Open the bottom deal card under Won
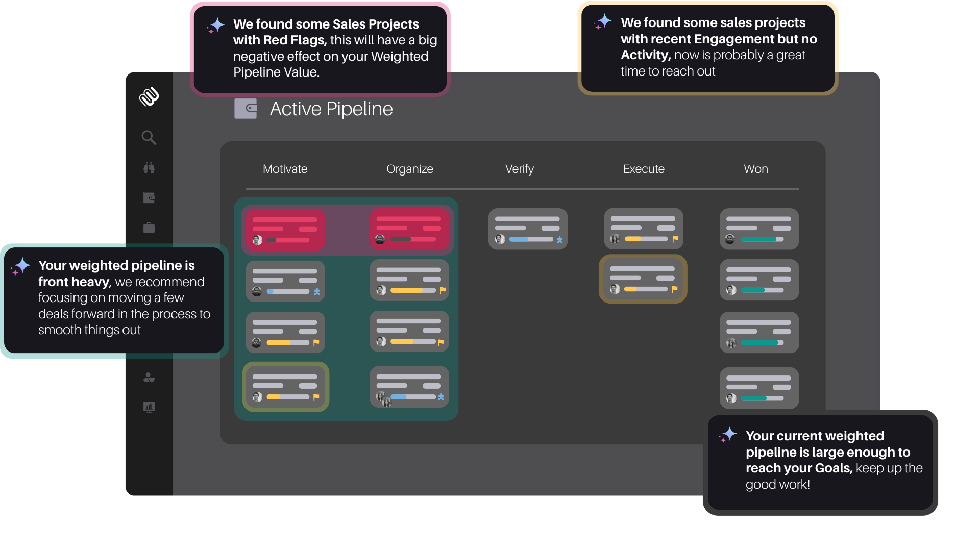 [759, 388]
